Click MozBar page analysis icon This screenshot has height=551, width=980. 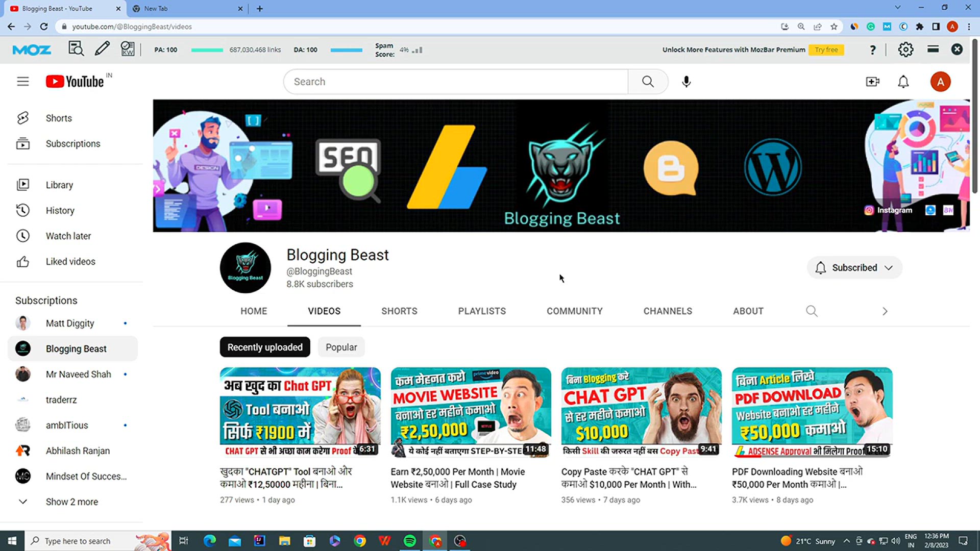(76, 49)
